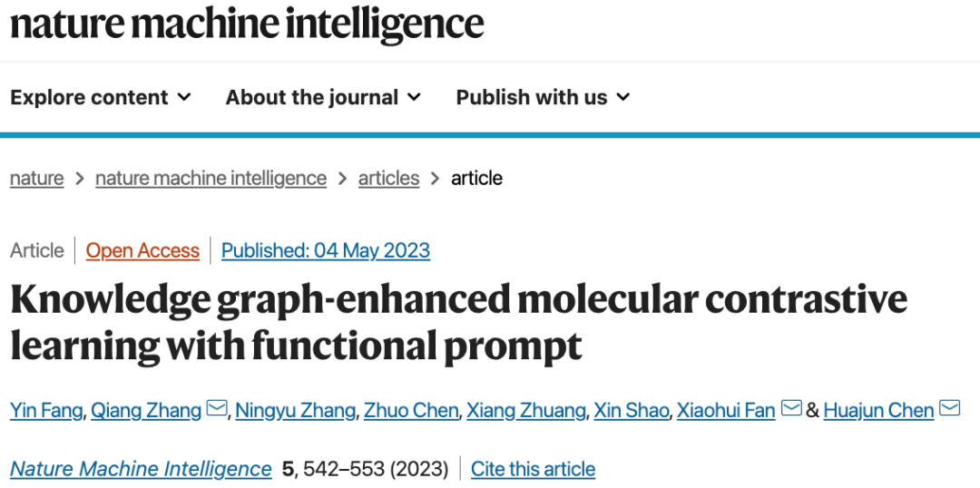Screen dimensions: 980x488
Task: Click the Nature Machine Intelligence logo
Action: click(247, 24)
